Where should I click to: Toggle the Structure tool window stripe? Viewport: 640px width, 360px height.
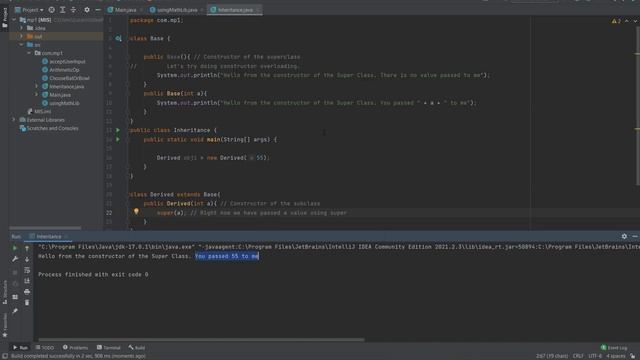tap(5, 292)
